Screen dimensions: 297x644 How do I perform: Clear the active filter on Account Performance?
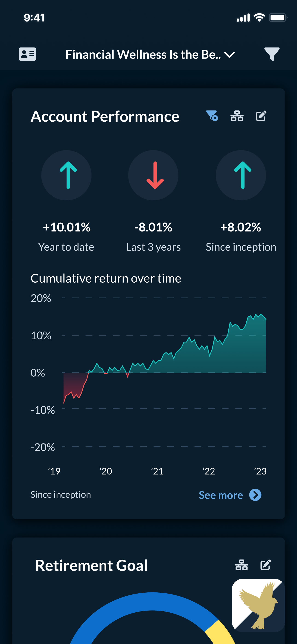[212, 116]
